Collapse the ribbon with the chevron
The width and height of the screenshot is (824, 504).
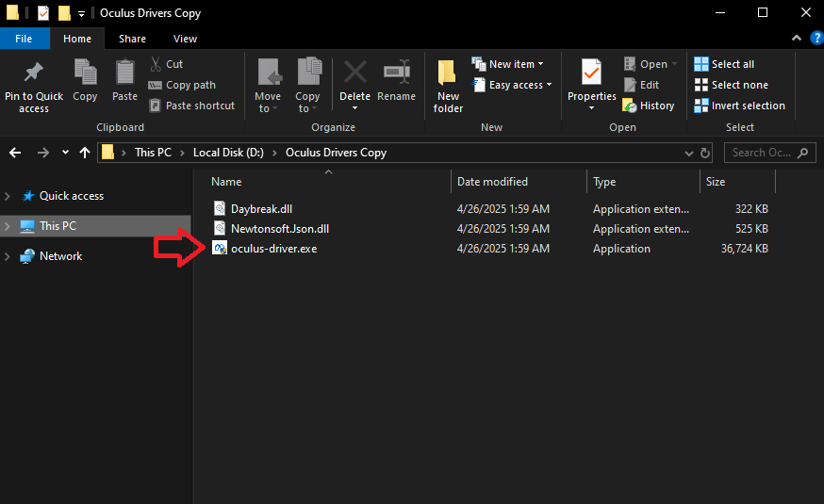click(797, 39)
